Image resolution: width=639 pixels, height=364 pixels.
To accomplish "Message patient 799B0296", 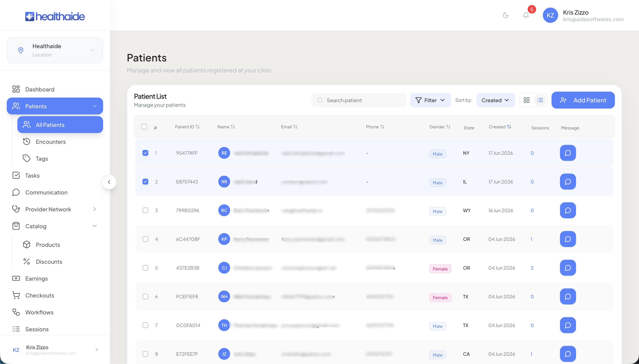I will [568, 210].
